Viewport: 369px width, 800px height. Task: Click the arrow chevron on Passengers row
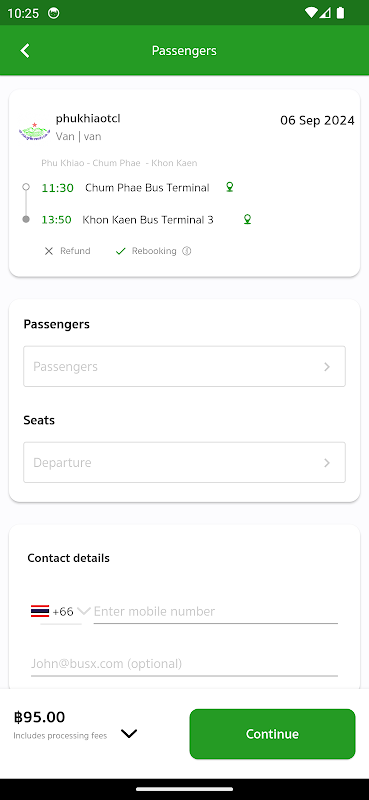[x=327, y=367]
